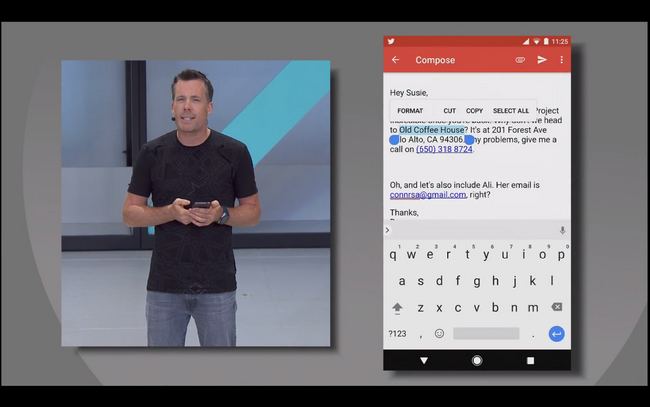This screenshot has width=650, height=407.
Task: Tap the microphone voice input icon
Action: click(562, 230)
